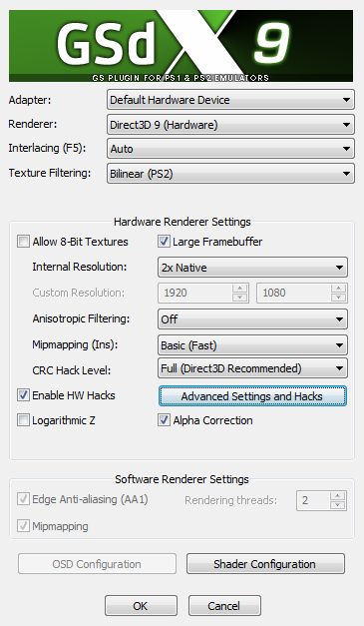Image resolution: width=364 pixels, height=626 pixels.
Task: Confirm settings with OK button
Action: 142,606
